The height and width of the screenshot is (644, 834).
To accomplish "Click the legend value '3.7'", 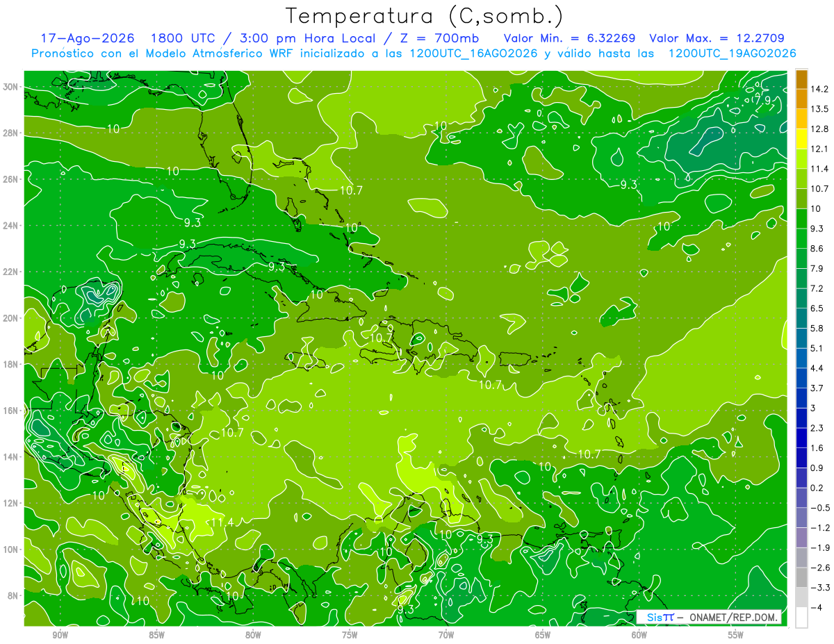I will click(818, 388).
